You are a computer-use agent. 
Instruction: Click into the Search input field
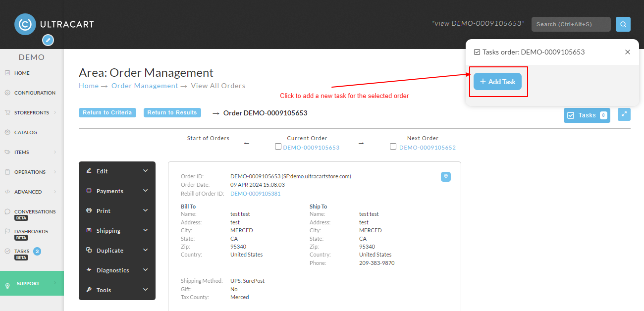click(x=571, y=24)
